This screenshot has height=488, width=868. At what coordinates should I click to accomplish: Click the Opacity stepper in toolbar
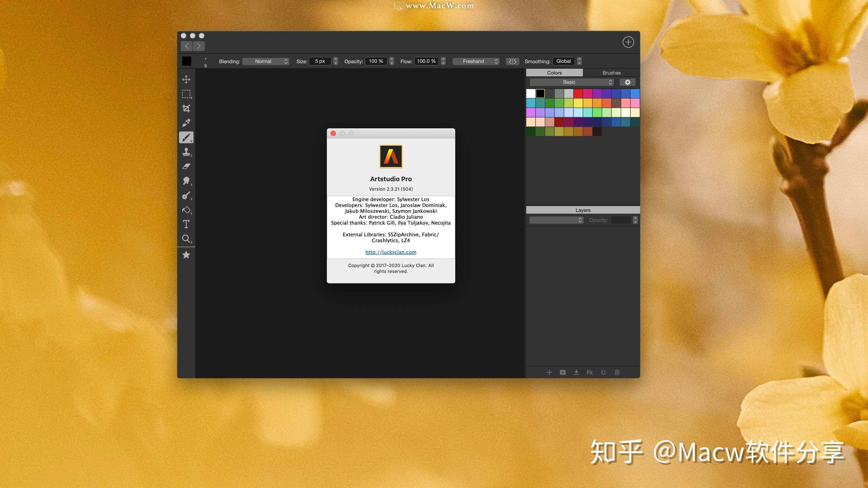pyautogui.click(x=392, y=61)
